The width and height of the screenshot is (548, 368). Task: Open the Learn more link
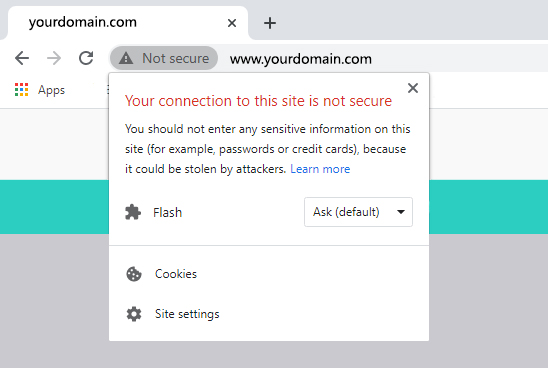click(320, 169)
